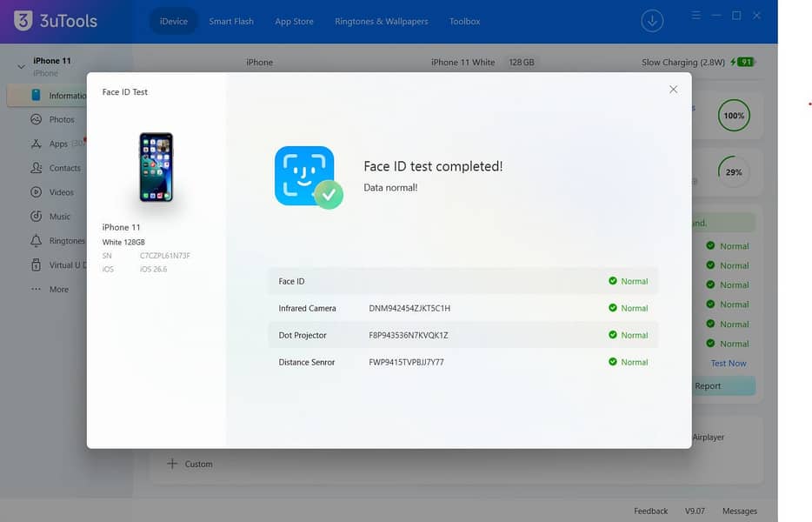The image size is (812, 522).
Task: Open the Feedback link
Action: pos(650,511)
